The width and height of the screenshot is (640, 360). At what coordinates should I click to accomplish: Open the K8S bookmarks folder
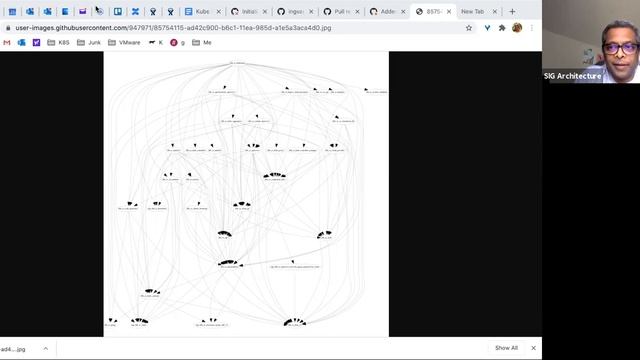click(58, 42)
